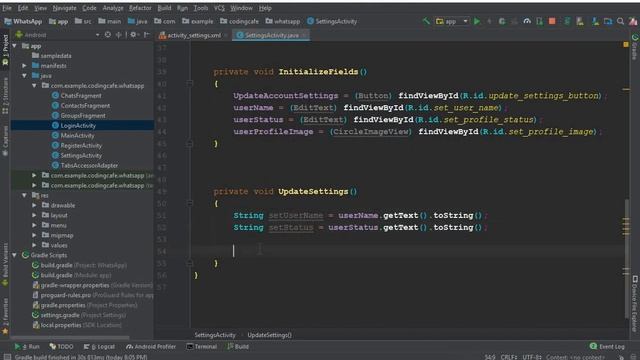Expand the layout folder
Viewport: 640px width, 360px height.
[34, 215]
